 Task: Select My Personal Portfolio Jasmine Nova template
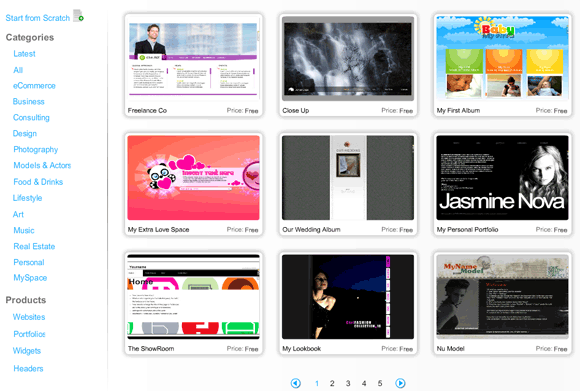pyautogui.click(x=502, y=178)
